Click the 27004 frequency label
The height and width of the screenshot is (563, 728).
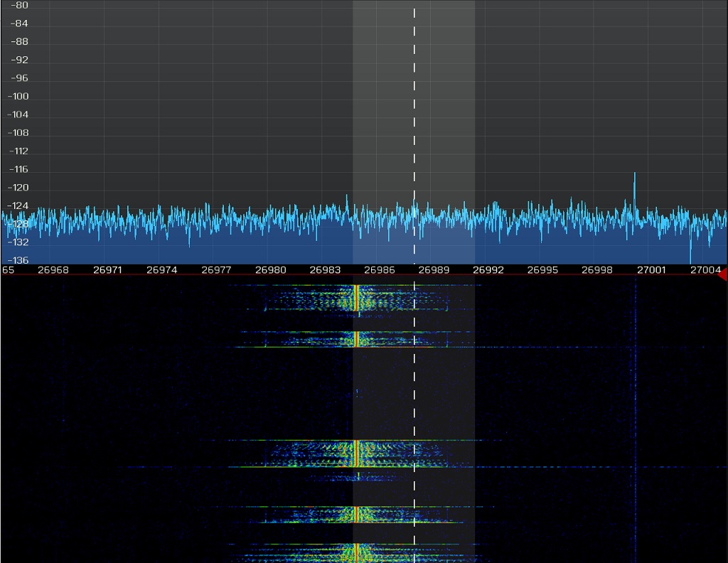[x=706, y=270]
